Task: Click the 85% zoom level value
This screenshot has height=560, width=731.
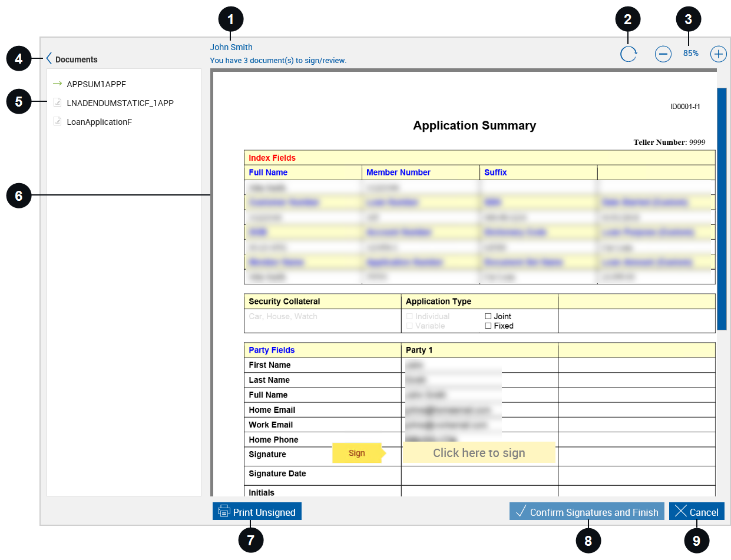Action: (x=691, y=53)
